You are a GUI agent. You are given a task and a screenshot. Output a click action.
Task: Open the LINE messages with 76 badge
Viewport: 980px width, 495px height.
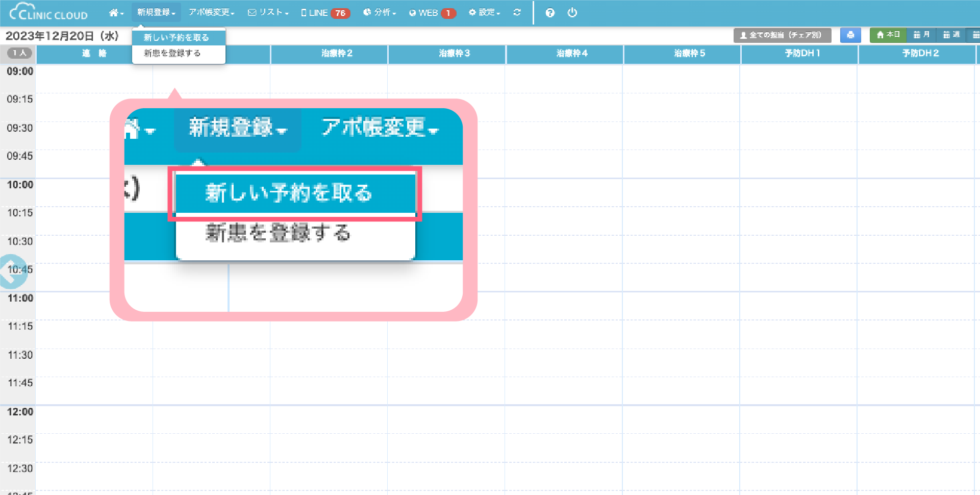[x=325, y=13]
